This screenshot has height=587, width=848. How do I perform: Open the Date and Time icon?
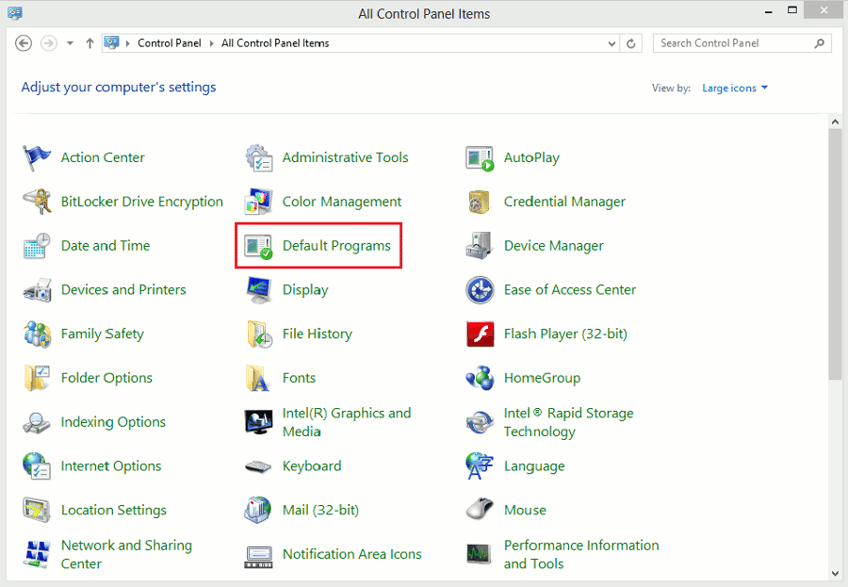click(36, 246)
